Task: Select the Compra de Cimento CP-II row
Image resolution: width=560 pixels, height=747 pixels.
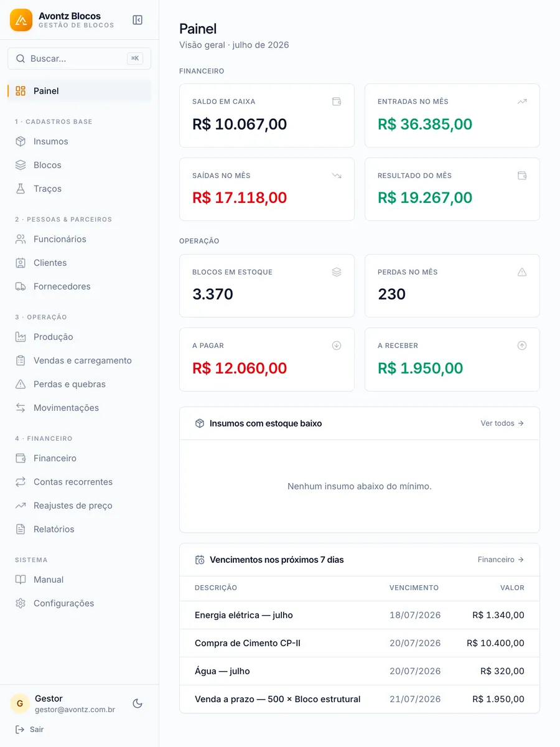Action: tap(360, 643)
